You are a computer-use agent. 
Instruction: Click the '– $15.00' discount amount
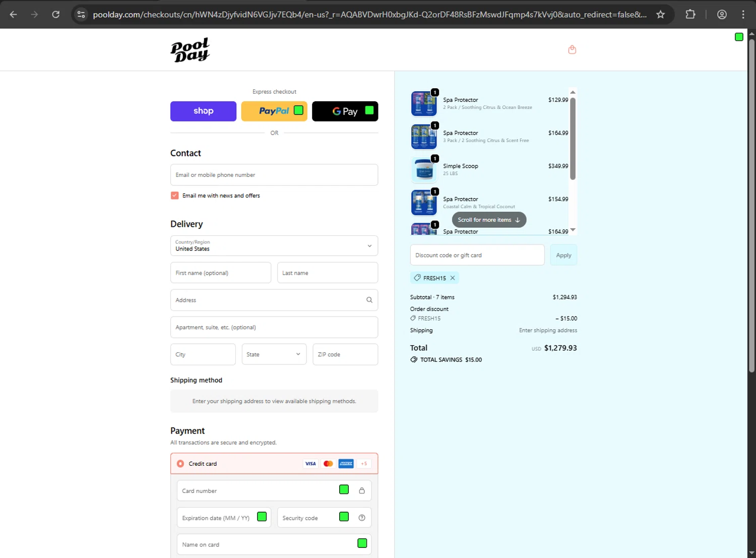coord(566,319)
